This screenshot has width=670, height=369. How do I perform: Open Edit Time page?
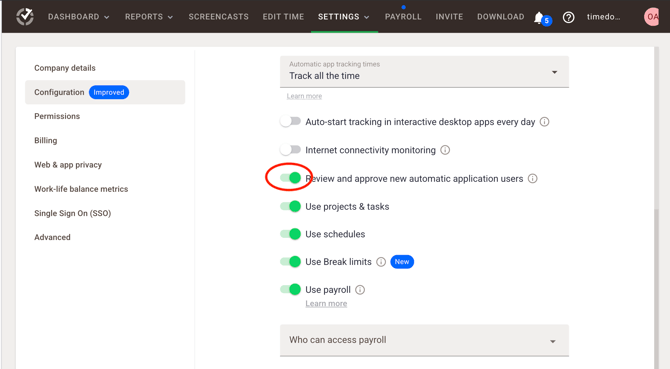(283, 17)
